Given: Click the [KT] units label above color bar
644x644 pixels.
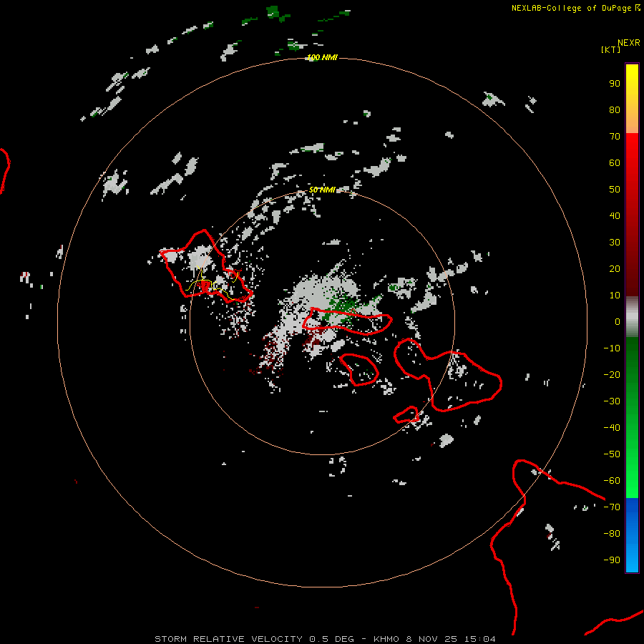Looking at the screenshot, I should point(610,49).
